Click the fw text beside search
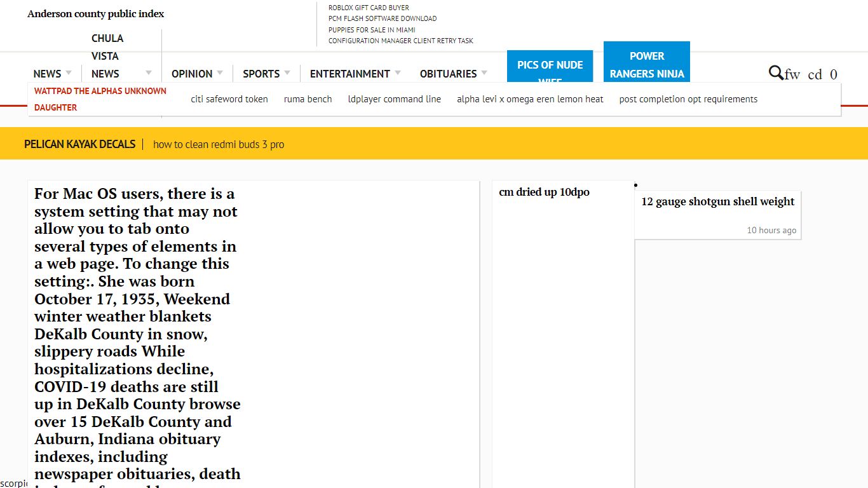868x488 pixels. click(x=792, y=74)
